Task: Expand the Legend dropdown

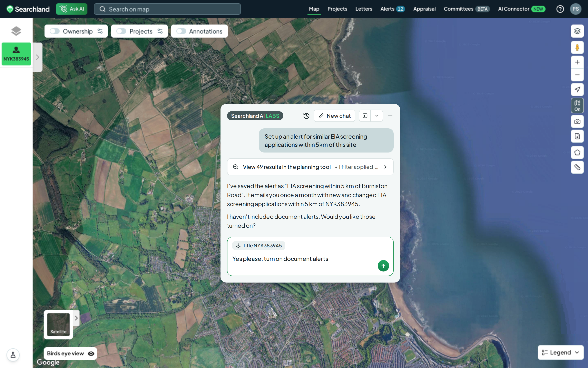Action: click(561, 352)
